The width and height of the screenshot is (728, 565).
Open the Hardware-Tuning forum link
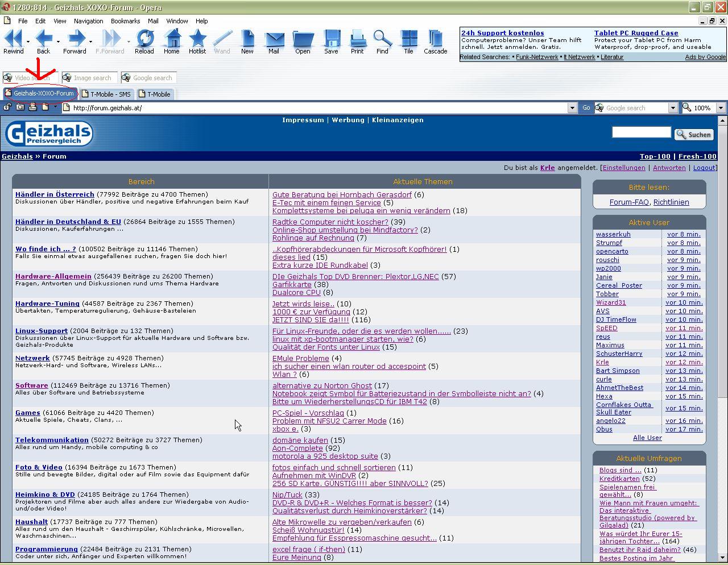[47, 304]
